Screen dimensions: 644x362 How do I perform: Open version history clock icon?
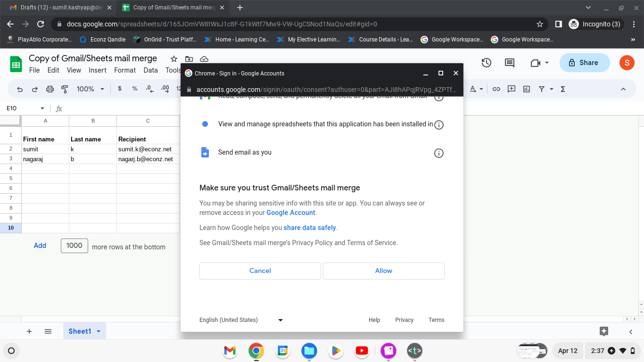487,63
